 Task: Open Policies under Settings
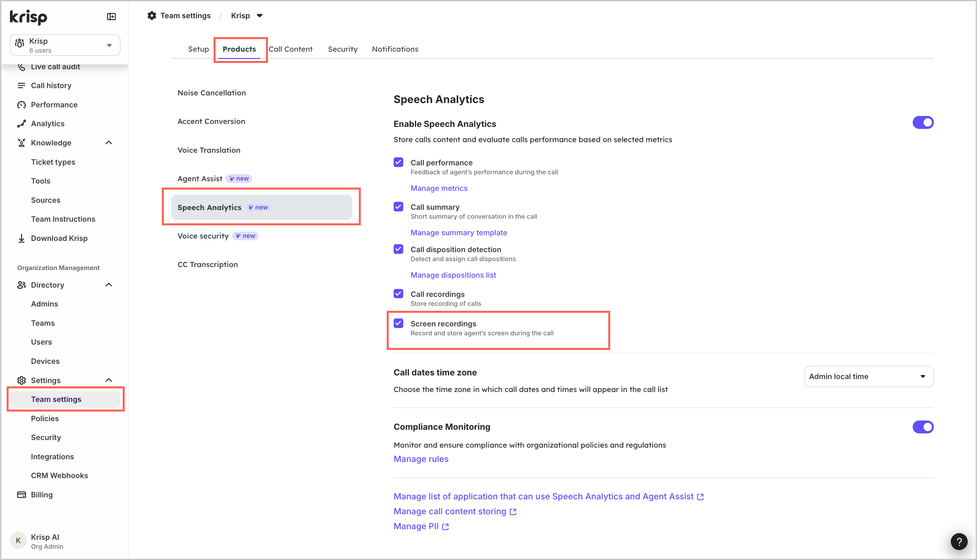[45, 419]
